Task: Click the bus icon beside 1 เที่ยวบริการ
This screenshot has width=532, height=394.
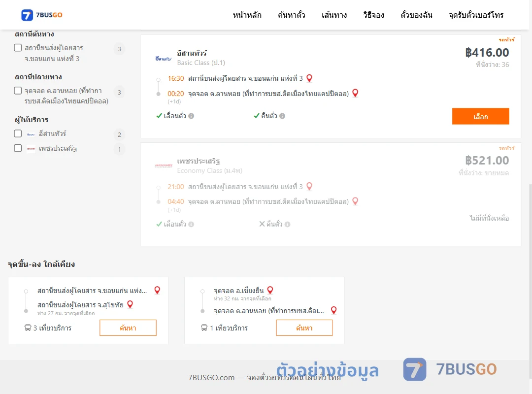Action: (x=204, y=328)
